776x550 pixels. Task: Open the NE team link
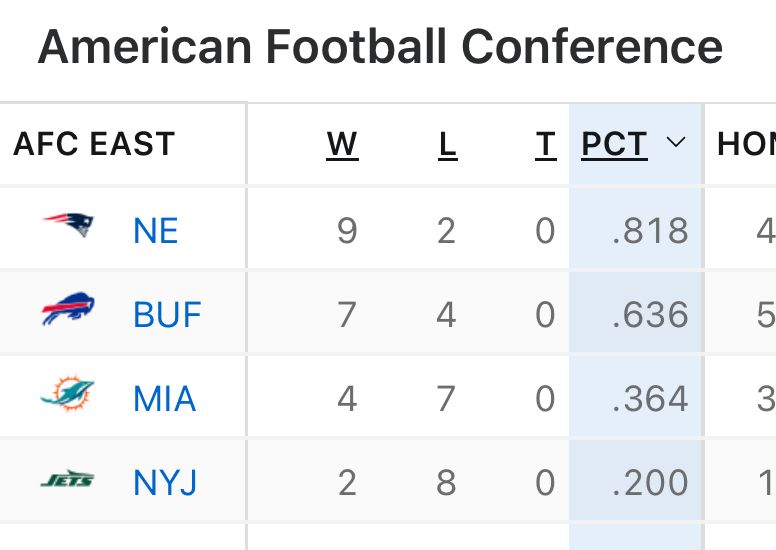(155, 231)
